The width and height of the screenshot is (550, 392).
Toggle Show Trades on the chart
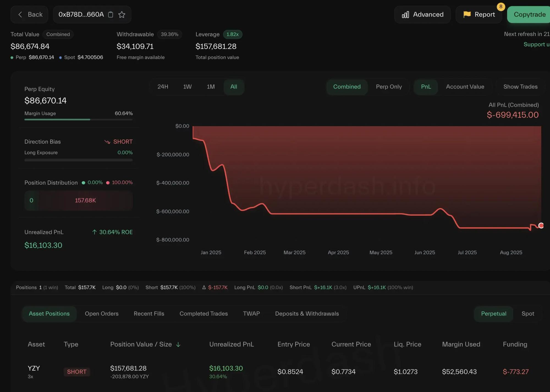click(520, 87)
